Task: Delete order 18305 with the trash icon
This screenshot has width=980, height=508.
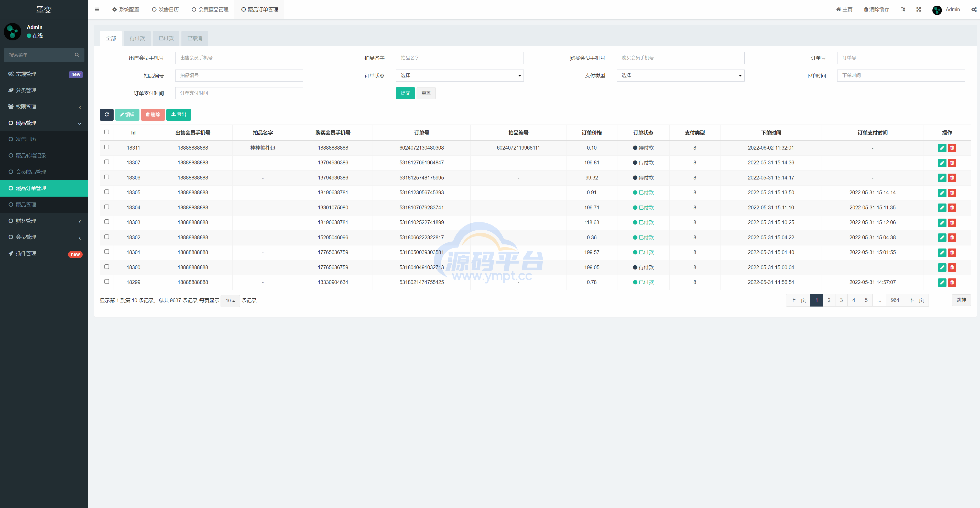Action: click(952, 193)
